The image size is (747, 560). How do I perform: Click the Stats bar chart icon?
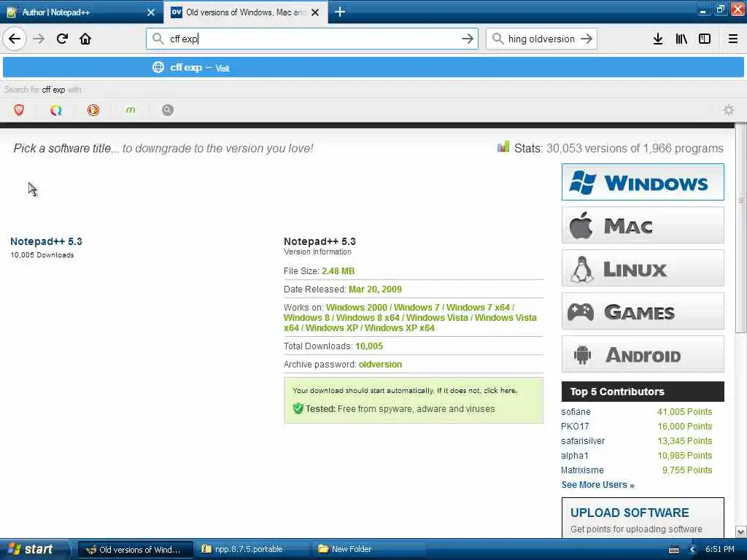click(x=503, y=147)
